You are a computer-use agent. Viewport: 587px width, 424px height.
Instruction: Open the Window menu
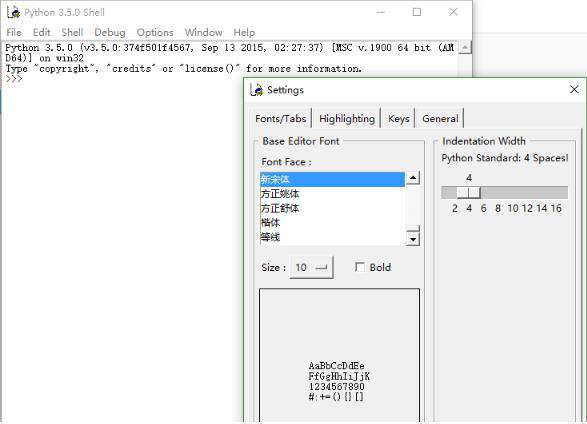[x=203, y=33]
